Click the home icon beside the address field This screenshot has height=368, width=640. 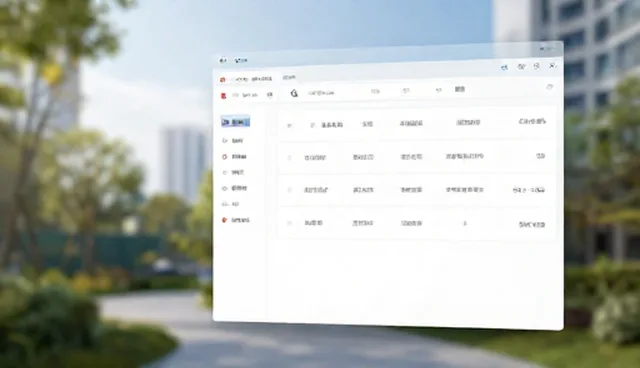[294, 93]
